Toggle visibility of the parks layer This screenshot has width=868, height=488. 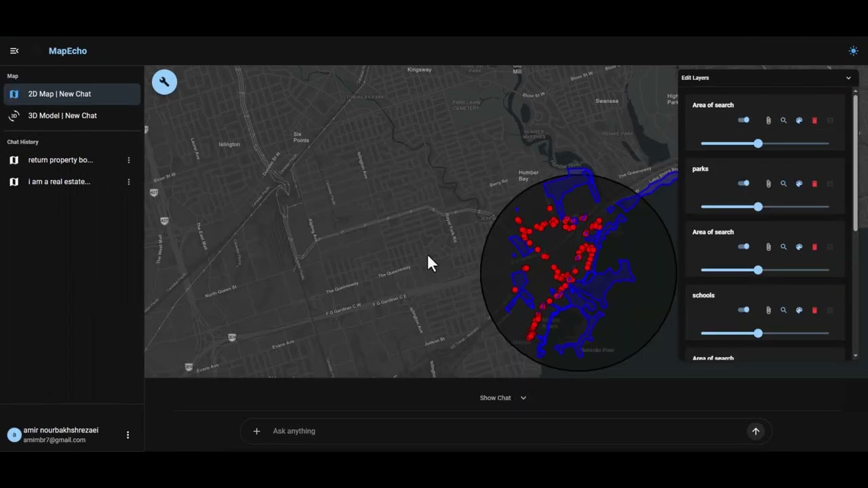pyautogui.click(x=744, y=183)
